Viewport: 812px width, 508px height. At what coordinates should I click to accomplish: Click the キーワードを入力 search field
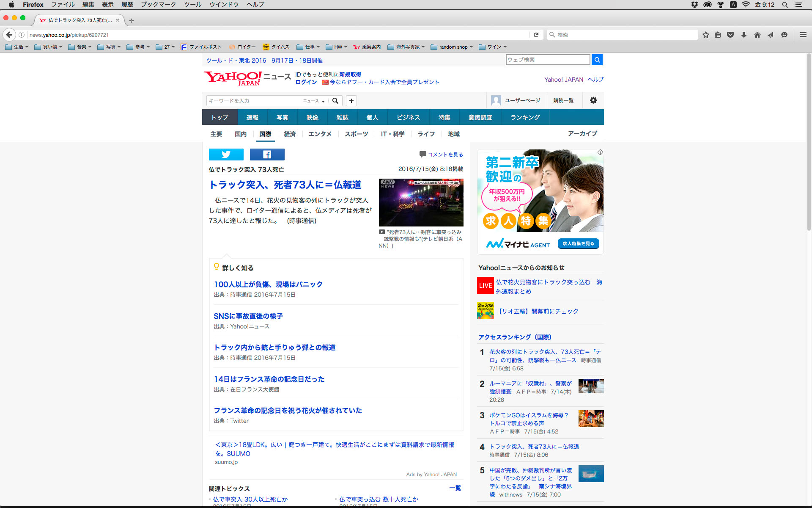(254, 101)
